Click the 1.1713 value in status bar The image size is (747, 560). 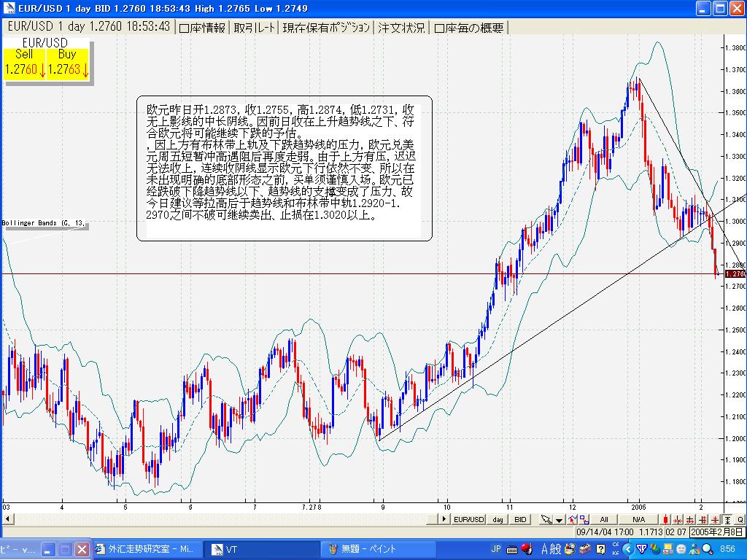click(x=651, y=532)
